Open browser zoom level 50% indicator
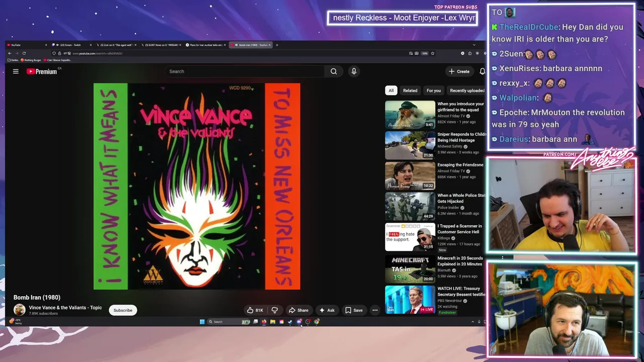644x362 pixels. pos(425,53)
